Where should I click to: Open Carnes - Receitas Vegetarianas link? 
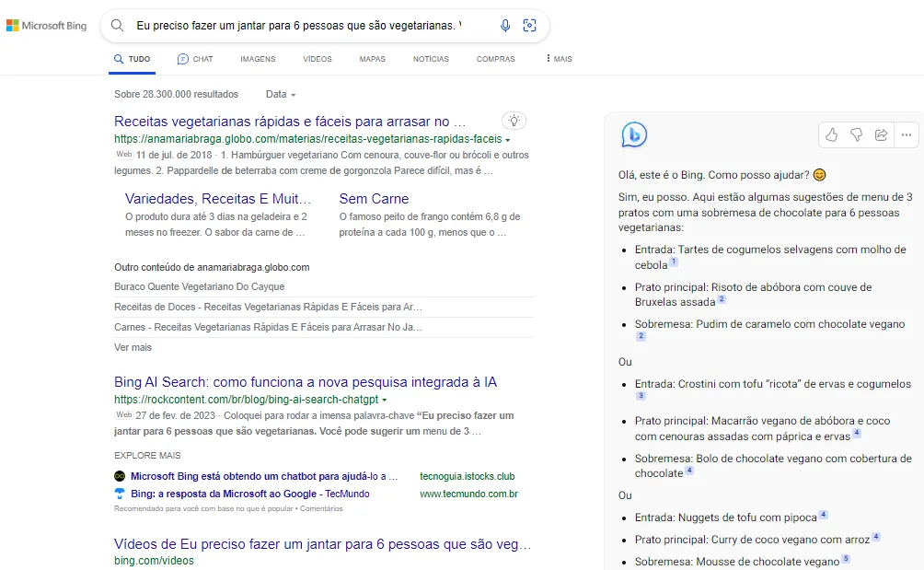[x=268, y=327]
